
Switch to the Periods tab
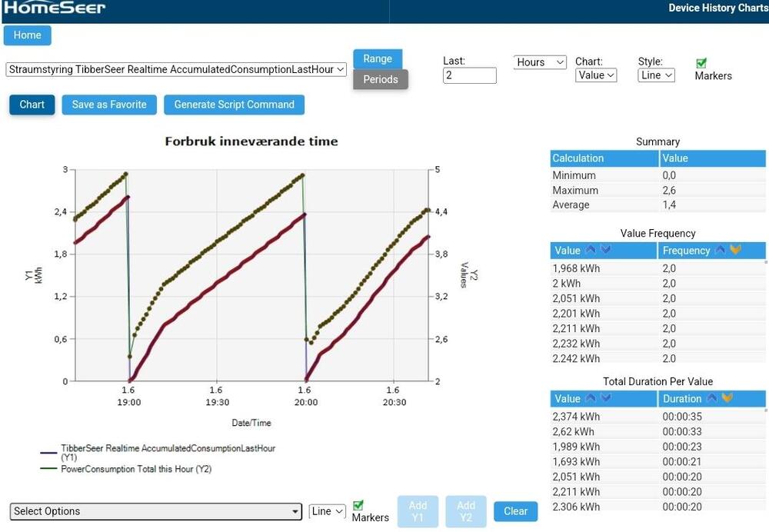381,79
